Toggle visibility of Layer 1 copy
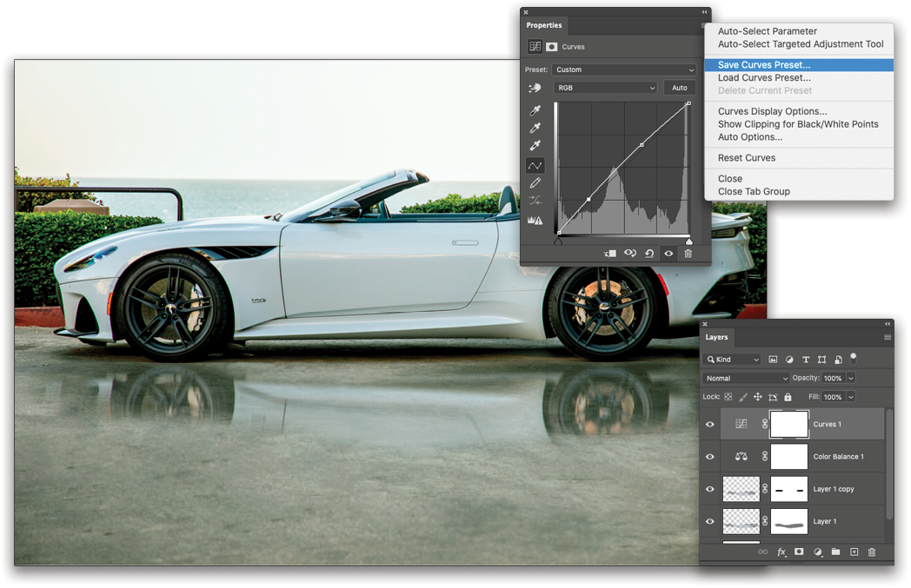 click(710, 488)
